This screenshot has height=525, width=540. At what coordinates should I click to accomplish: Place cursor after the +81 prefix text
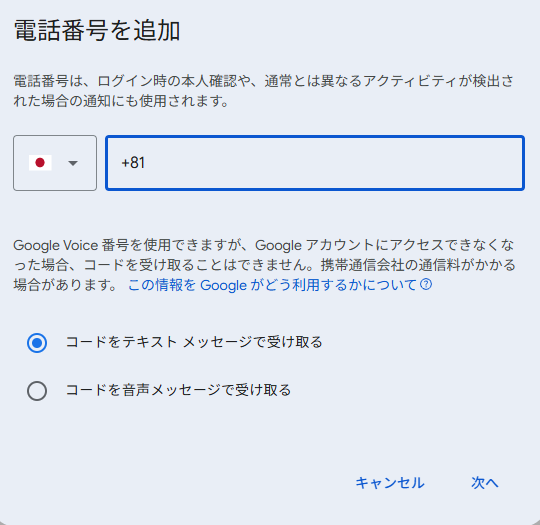pos(146,163)
